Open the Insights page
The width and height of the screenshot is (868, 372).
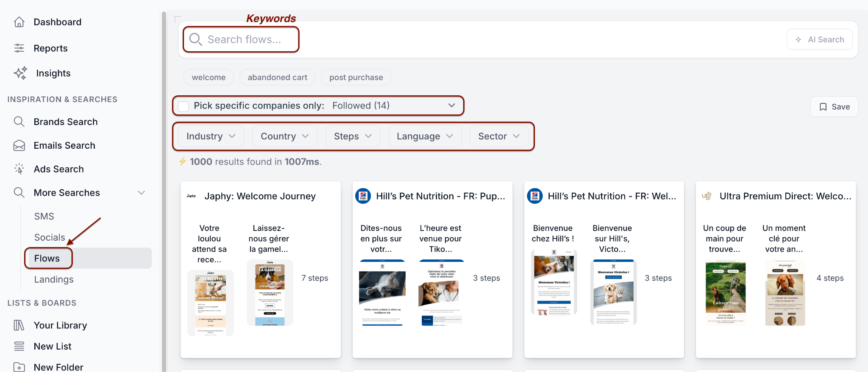pyautogui.click(x=53, y=73)
